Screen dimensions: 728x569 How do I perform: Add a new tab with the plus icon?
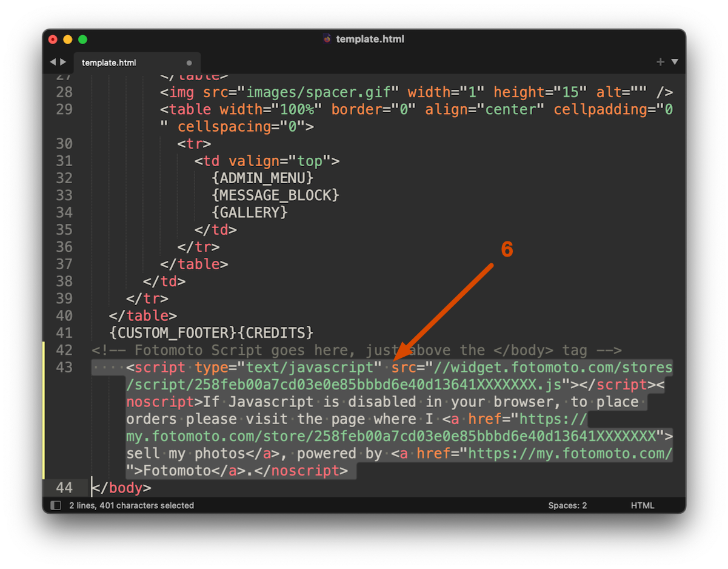[661, 62]
